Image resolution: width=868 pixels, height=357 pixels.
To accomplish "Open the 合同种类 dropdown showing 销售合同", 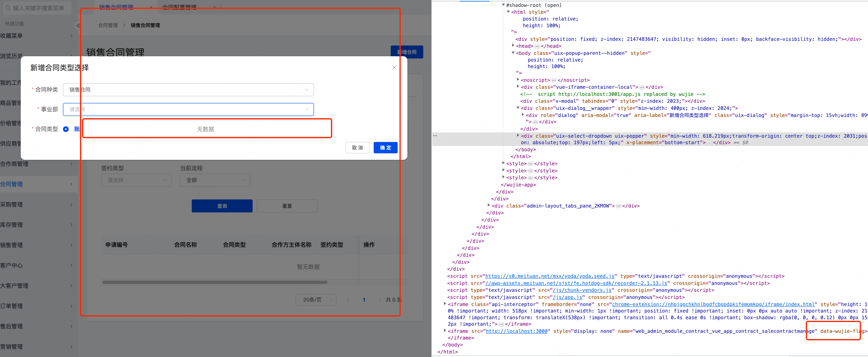I will pos(306,90).
